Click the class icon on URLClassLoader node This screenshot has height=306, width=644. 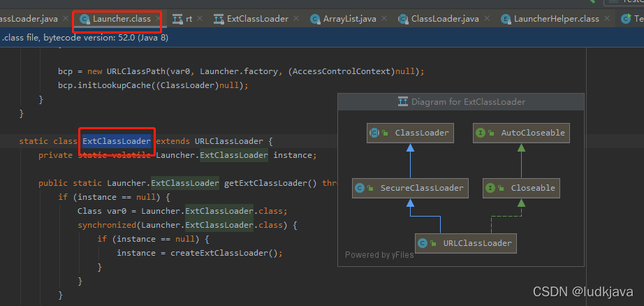[423, 243]
